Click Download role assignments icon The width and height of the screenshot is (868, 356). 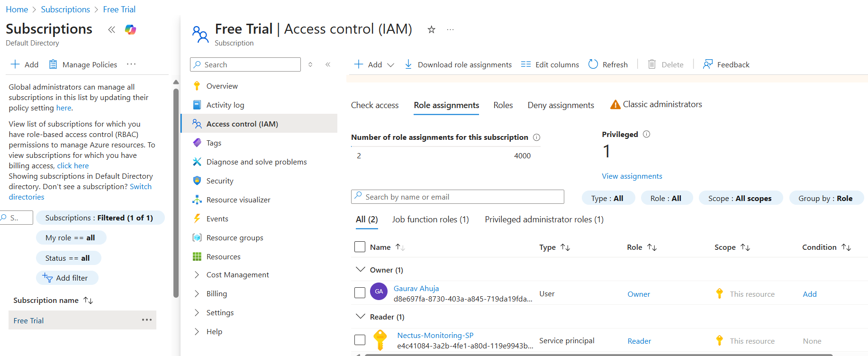[408, 64]
